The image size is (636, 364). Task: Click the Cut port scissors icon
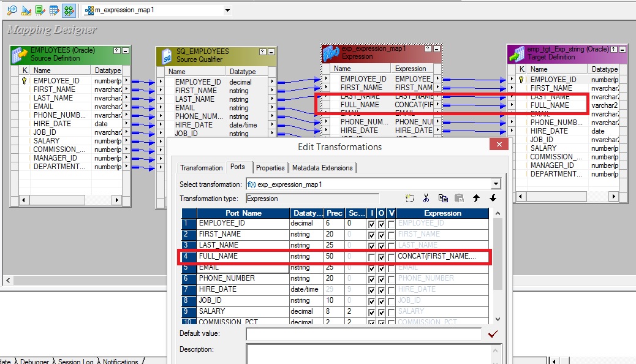[426, 198]
